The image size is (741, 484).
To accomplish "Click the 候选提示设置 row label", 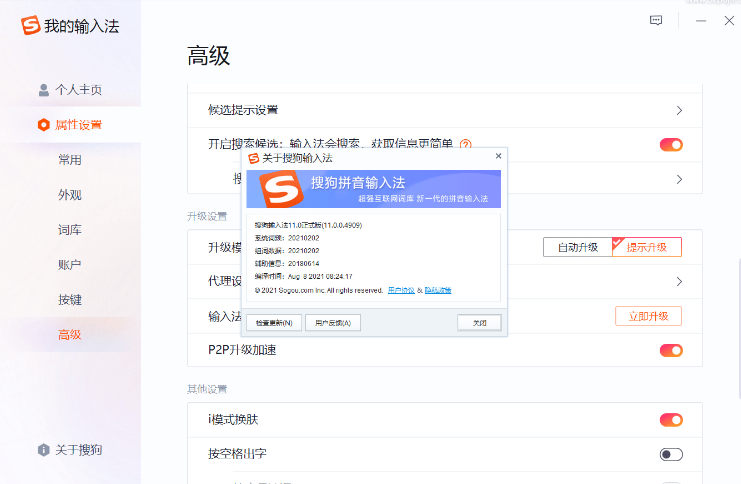I will tap(243, 110).
